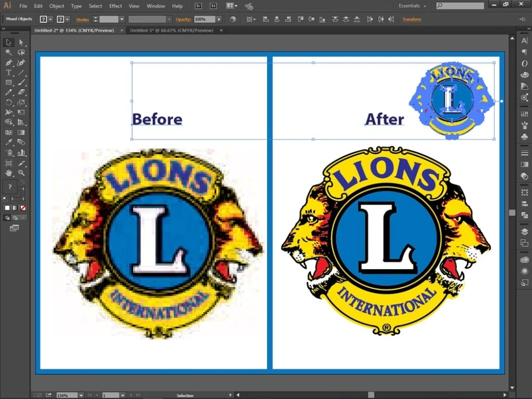Image resolution: width=532 pixels, height=399 pixels.
Task: Open the Swatches panel icon
Action: point(525,114)
